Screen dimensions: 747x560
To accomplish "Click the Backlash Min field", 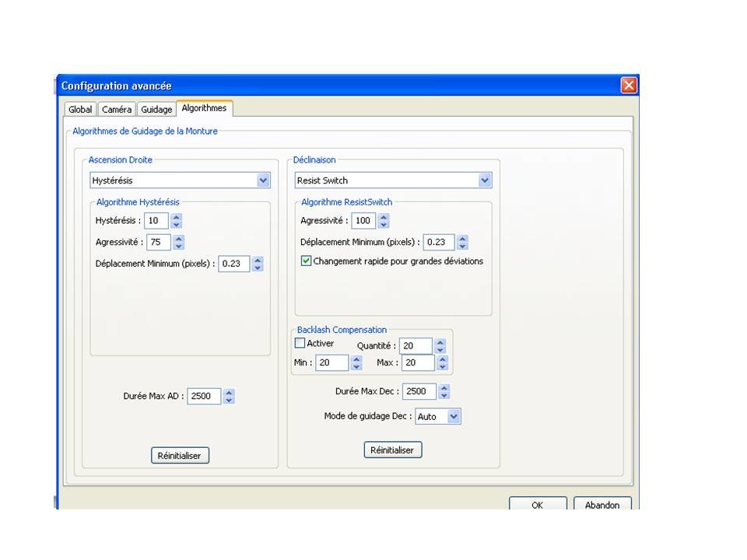I will point(332,362).
